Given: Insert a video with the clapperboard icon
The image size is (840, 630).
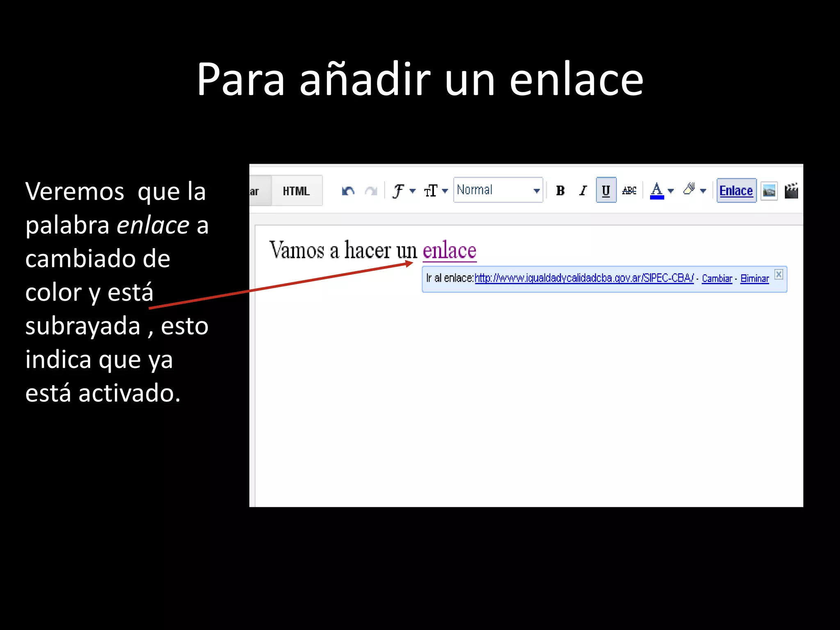Looking at the screenshot, I should coord(791,190).
